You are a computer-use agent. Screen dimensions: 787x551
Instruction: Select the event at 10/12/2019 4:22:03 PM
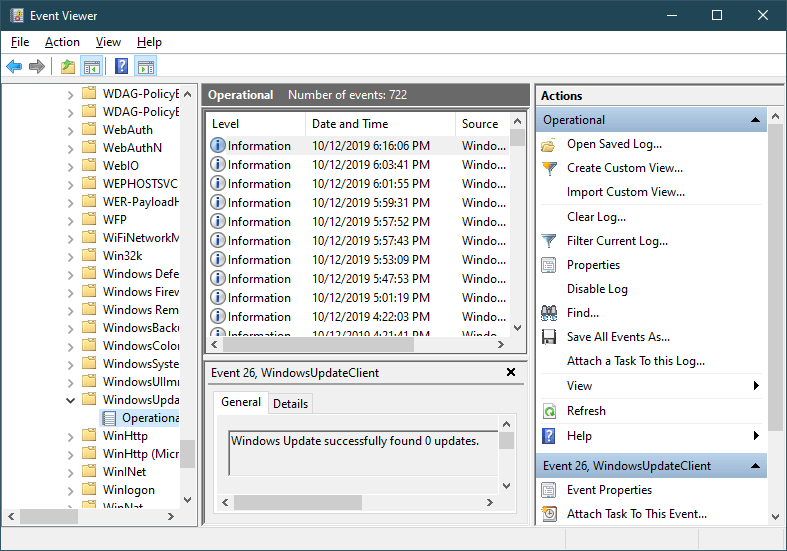358,317
